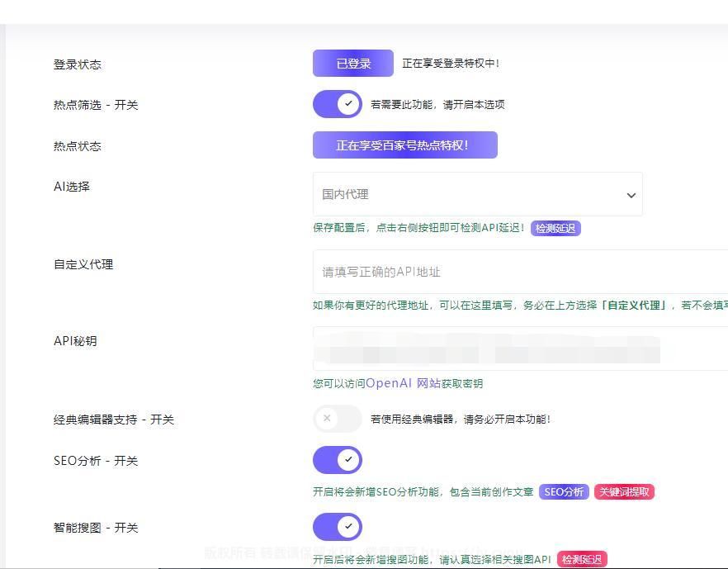Click red 检测延迟 badge for 搜图API
The height and width of the screenshot is (569, 728).
pos(581,560)
